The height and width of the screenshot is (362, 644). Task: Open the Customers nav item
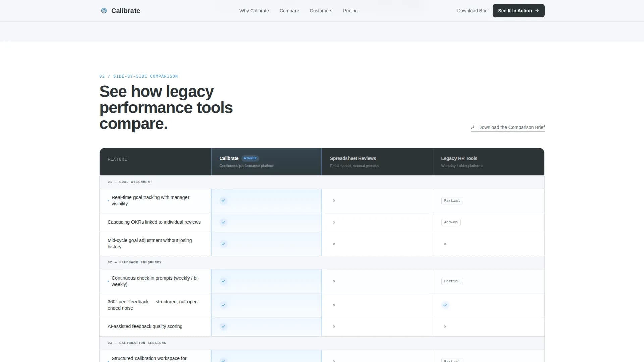[321, 11]
